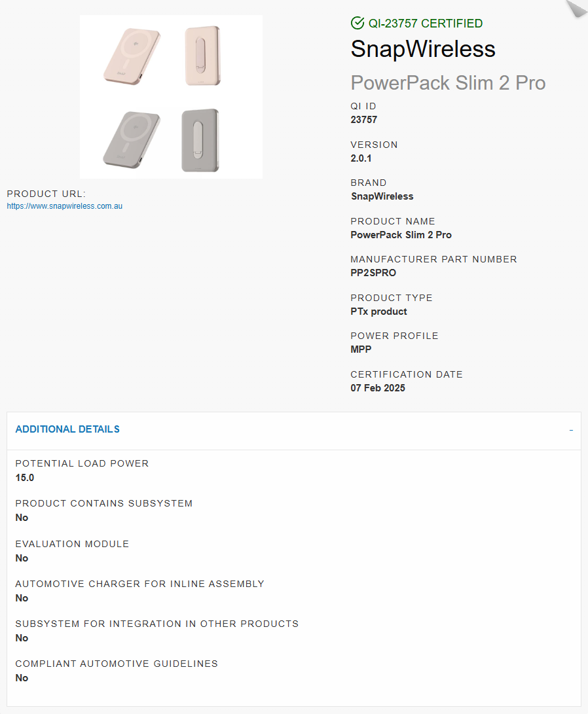Click the QI-23757 CERTIFIED status text
The width and height of the screenshot is (588, 714).
(x=426, y=23)
